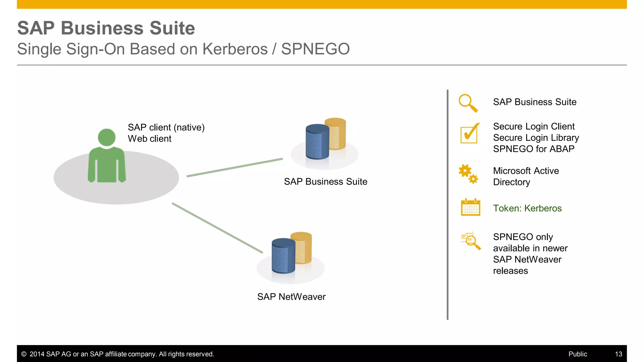Select the SPNEGO for ABAP line
Image resolution: width=644 pixels, height=362 pixels.
[534, 149]
